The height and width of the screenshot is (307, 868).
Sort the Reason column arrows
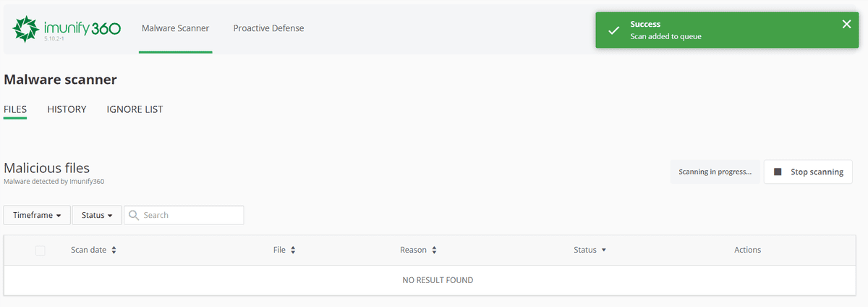434,250
